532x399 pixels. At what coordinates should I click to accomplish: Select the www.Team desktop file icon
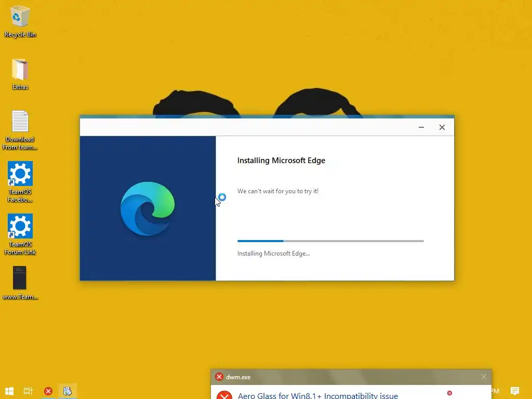tap(20, 283)
